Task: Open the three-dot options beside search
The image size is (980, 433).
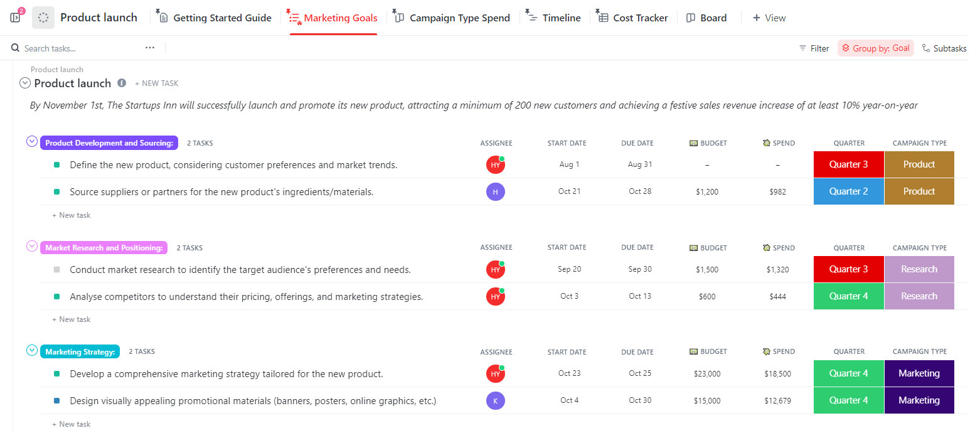Action: (149, 48)
